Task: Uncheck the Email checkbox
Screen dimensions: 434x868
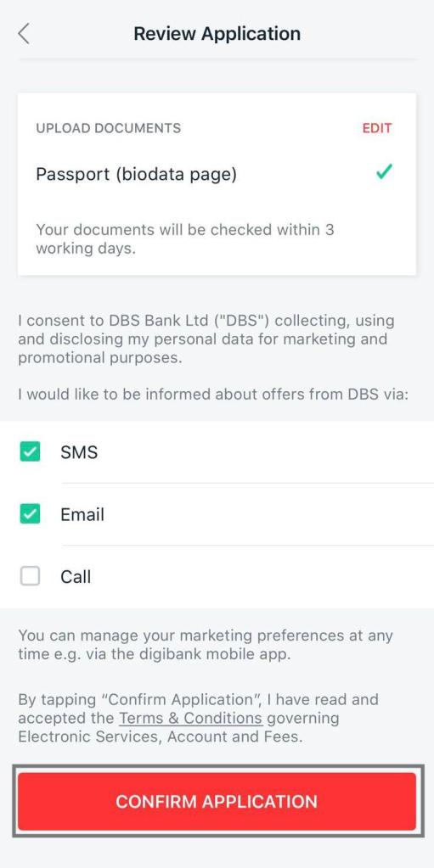Action: (30, 515)
